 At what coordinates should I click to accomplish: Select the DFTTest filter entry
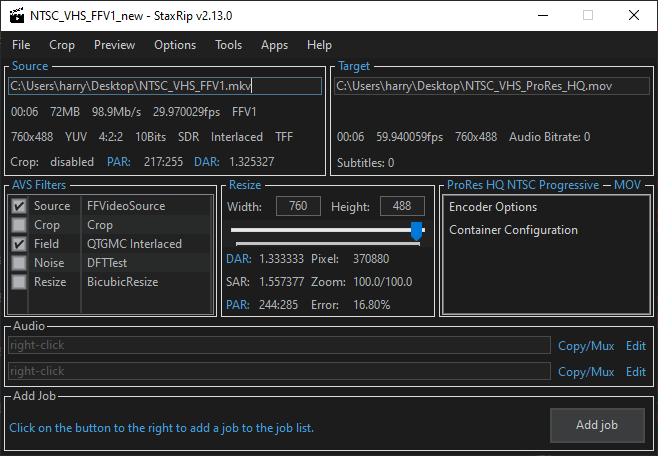tap(107, 263)
